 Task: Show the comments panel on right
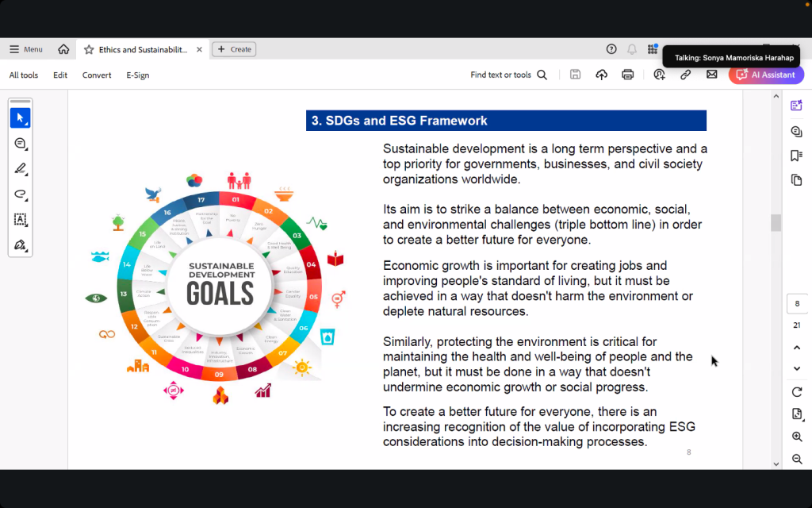[796, 131]
